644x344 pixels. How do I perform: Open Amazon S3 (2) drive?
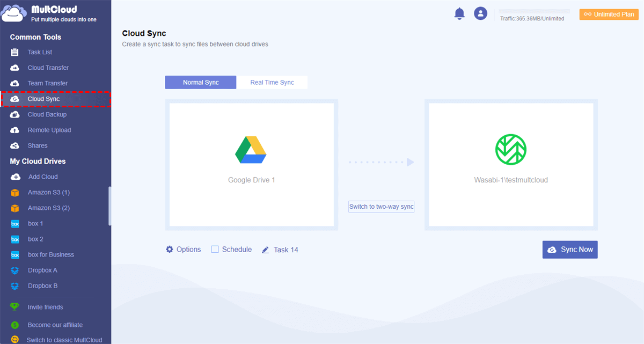49,208
